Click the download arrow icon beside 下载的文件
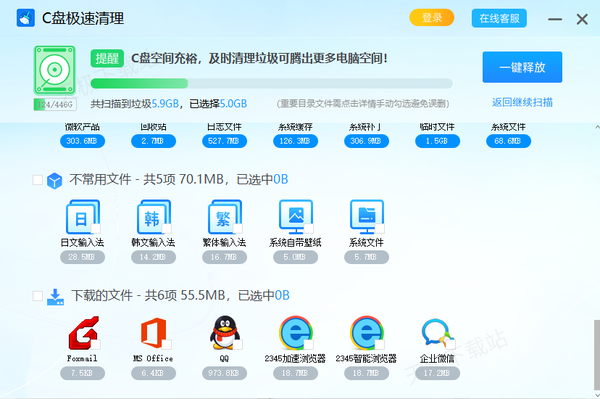 [x=55, y=297]
